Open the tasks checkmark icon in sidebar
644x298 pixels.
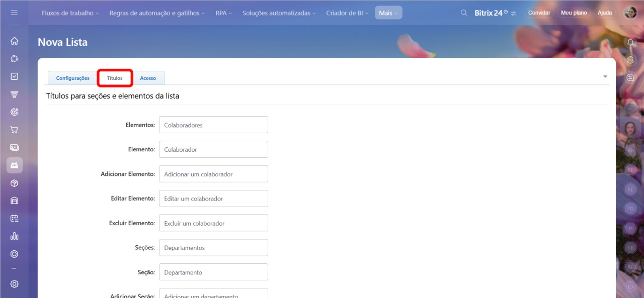[15, 76]
